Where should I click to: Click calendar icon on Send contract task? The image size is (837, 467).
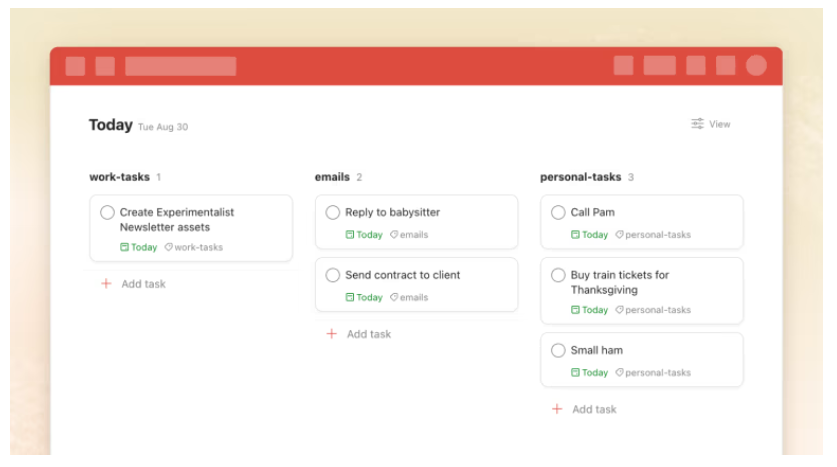350,297
